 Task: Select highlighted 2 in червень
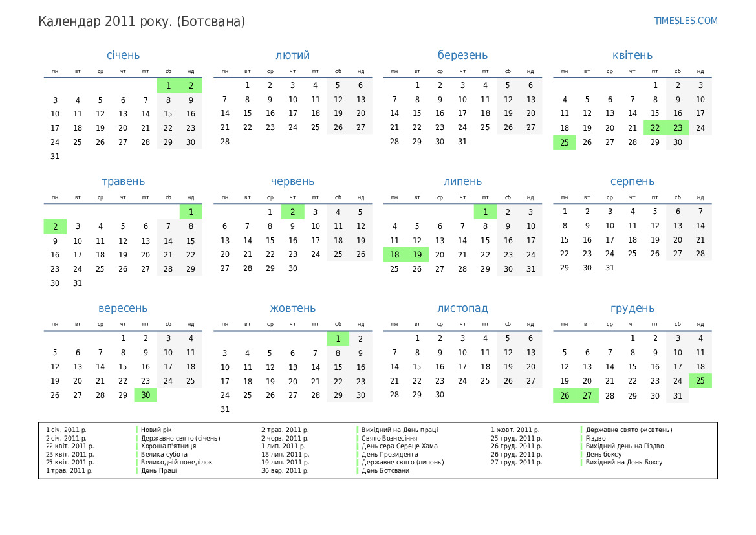pos(293,212)
